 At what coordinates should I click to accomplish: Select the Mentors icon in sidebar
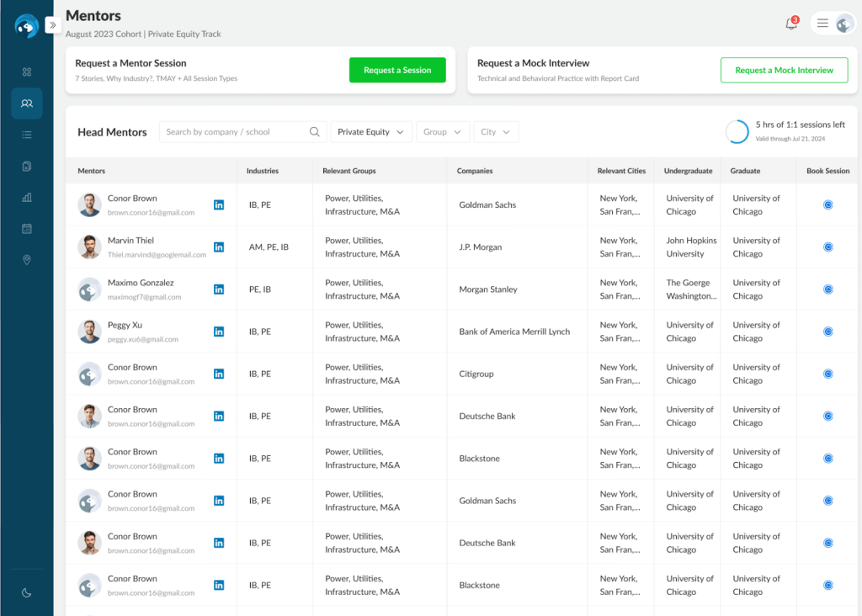27,104
